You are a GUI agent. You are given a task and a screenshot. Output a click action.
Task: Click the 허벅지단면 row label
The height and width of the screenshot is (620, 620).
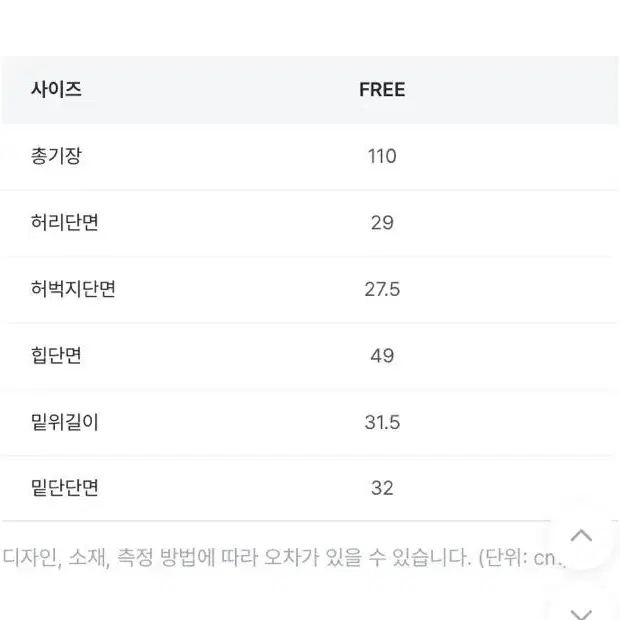click(x=73, y=289)
